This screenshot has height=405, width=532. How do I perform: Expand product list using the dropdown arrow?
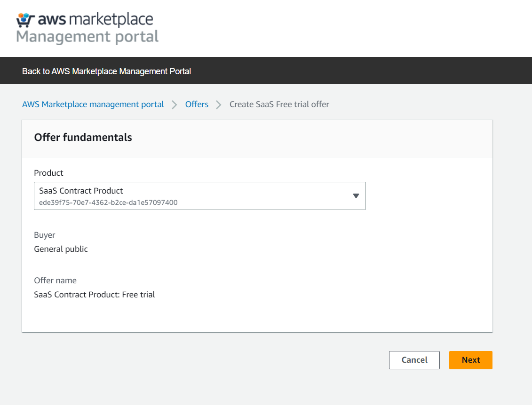coord(356,196)
